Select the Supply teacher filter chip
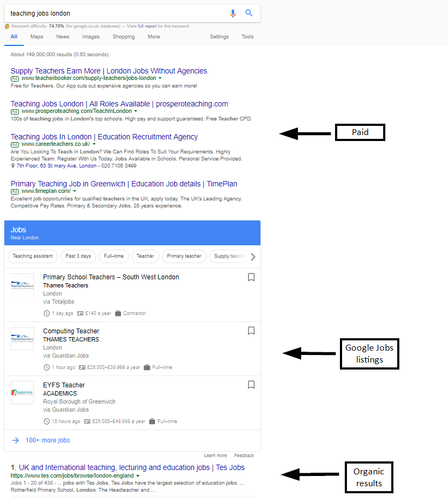Screen dimensions: 448x503 230,256
